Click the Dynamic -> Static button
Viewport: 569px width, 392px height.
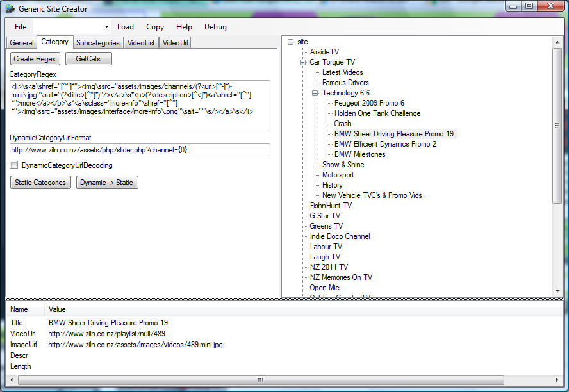[x=107, y=183]
